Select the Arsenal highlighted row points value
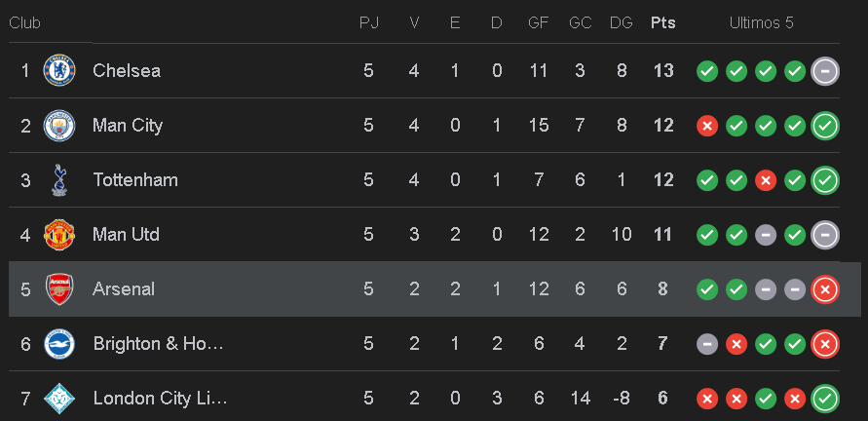868x421 pixels. (663, 289)
